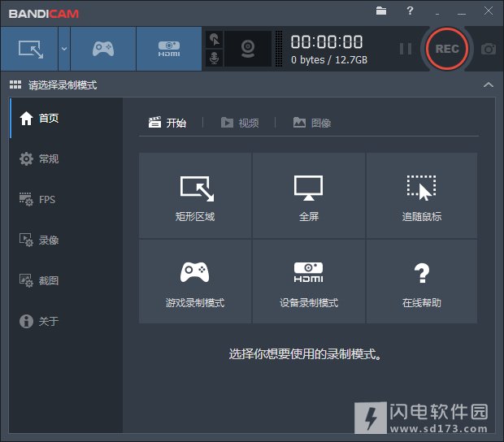The height and width of the screenshot is (442, 504).
Task: Toggle mouse cursor effects icon
Action: [x=214, y=40]
